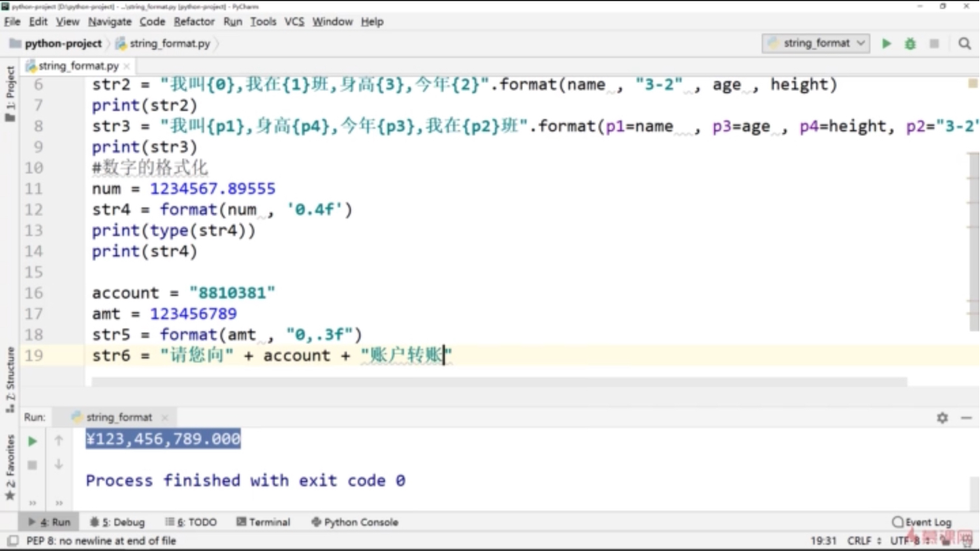Open the Edit menu
This screenshot has width=980, height=551.
click(38, 22)
